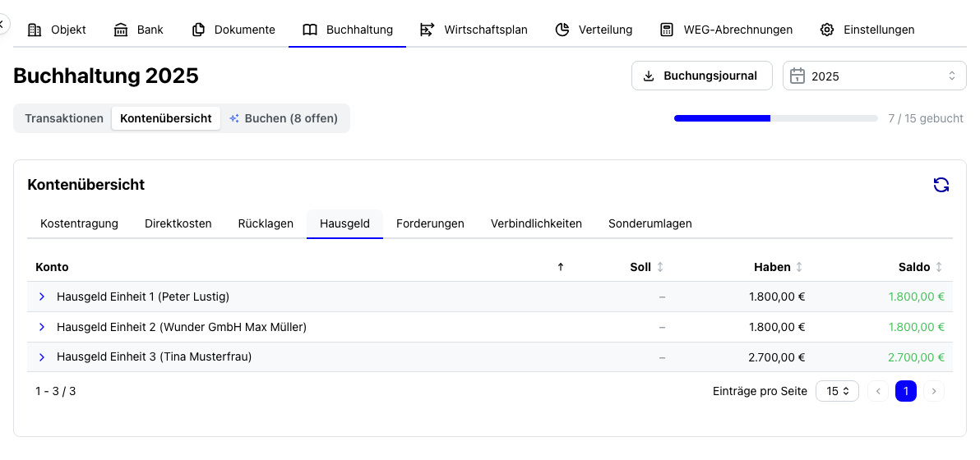
Task: Select page 1 in pagination
Action: point(906,391)
